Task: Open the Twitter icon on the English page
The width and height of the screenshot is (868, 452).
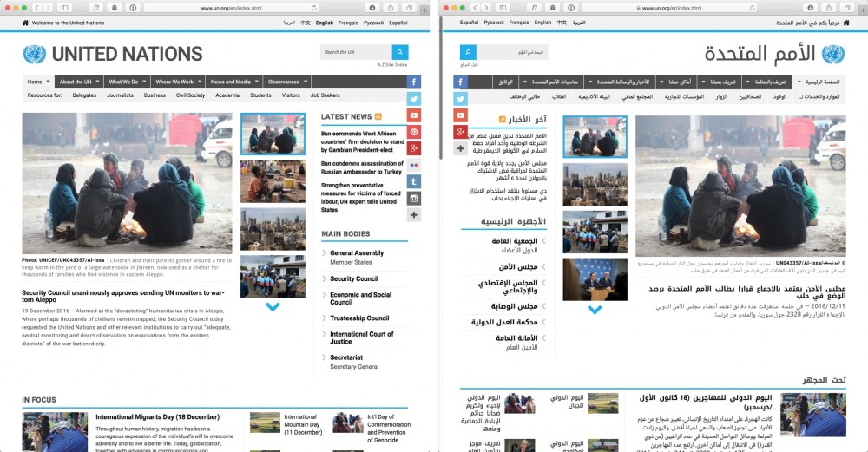Action: coord(414,99)
